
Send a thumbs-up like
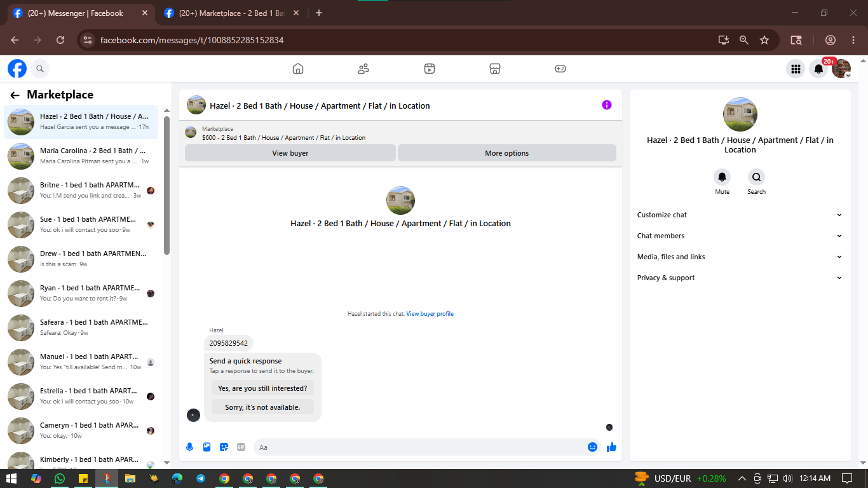(611, 447)
